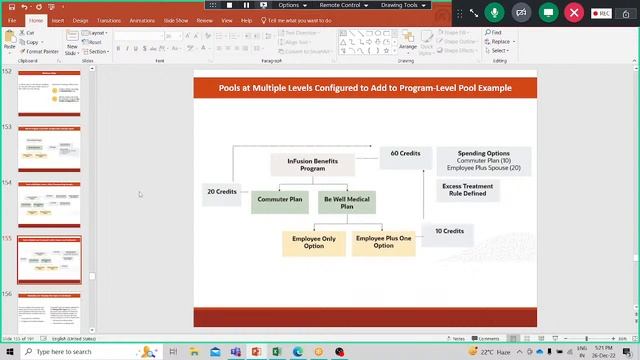
Task: Click the Redo/Repeat icon
Action: click(x=39, y=7)
